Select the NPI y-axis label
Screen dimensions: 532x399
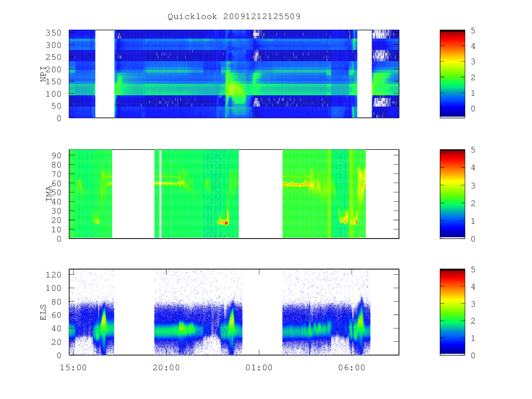[x=43, y=74]
